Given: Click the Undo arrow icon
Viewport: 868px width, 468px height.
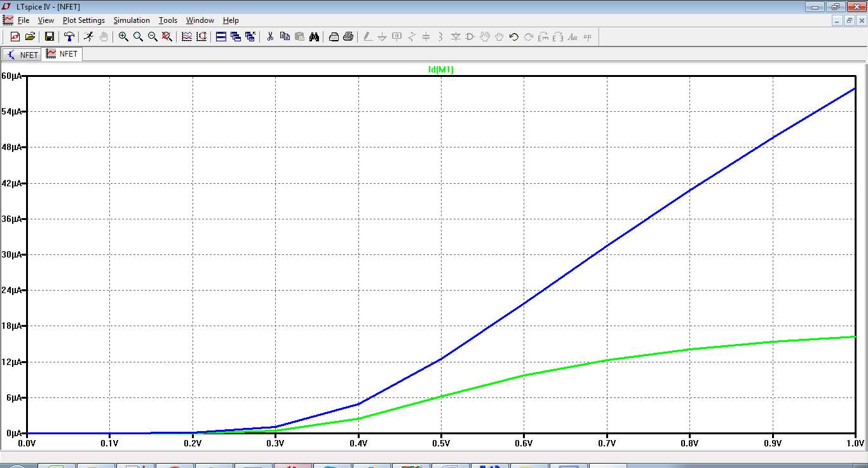Looking at the screenshot, I should click(514, 37).
